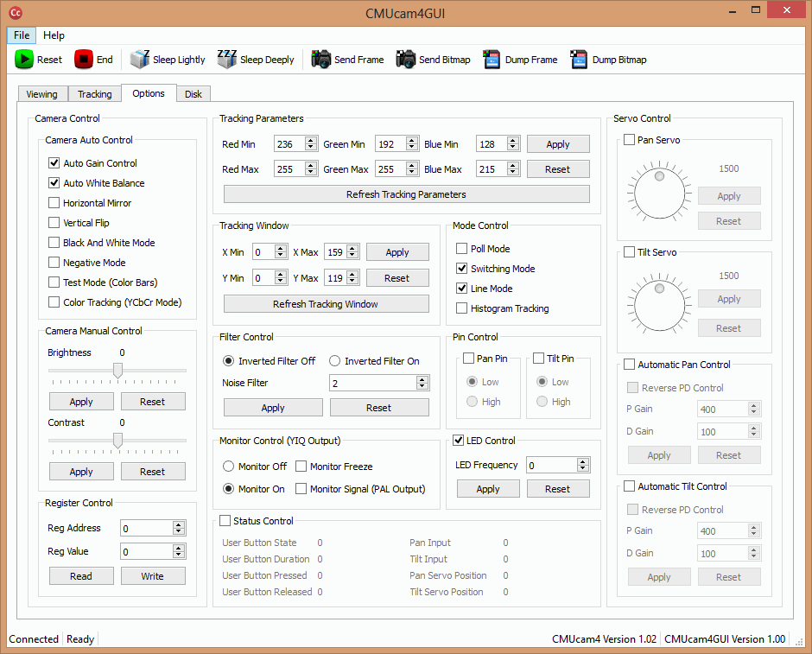Image resolution: width=812 pixels, height=654 pixels.
Task: Click the Y Min input field
Action: click(x=264, y=278)
